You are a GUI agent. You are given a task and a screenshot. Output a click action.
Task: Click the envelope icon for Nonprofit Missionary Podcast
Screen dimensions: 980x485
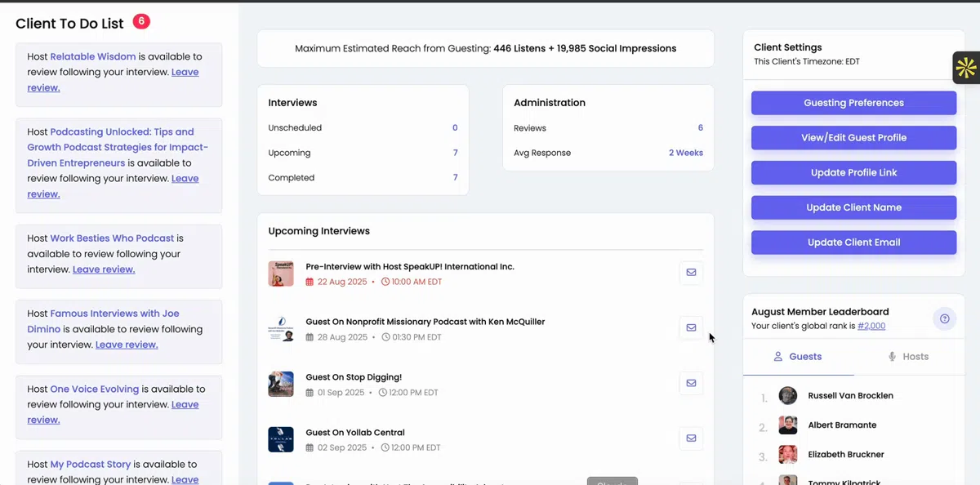(691, 327)
